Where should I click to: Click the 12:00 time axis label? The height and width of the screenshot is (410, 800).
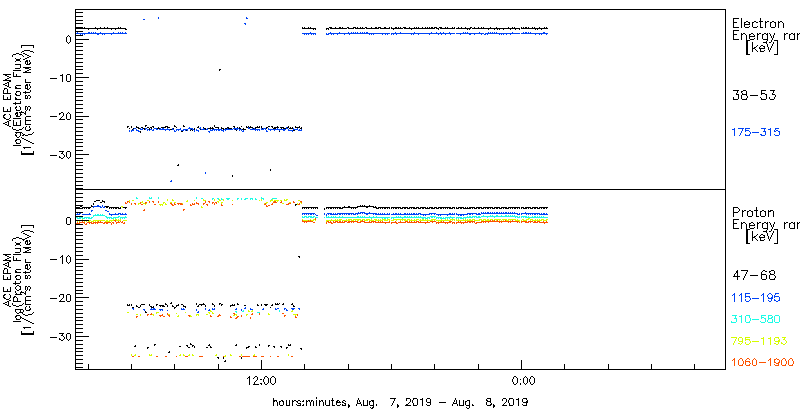click(261, 381)
